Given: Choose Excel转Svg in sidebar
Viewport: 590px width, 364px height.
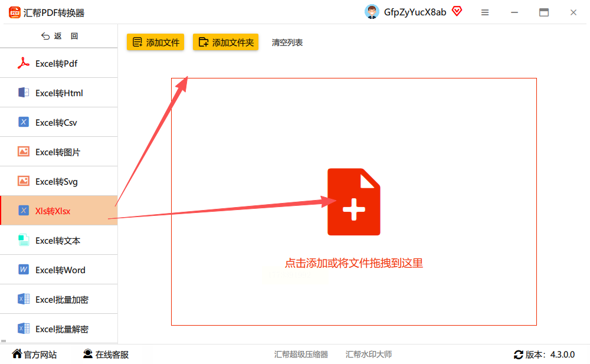Looking at the screenshot, I should pos(58,181).
